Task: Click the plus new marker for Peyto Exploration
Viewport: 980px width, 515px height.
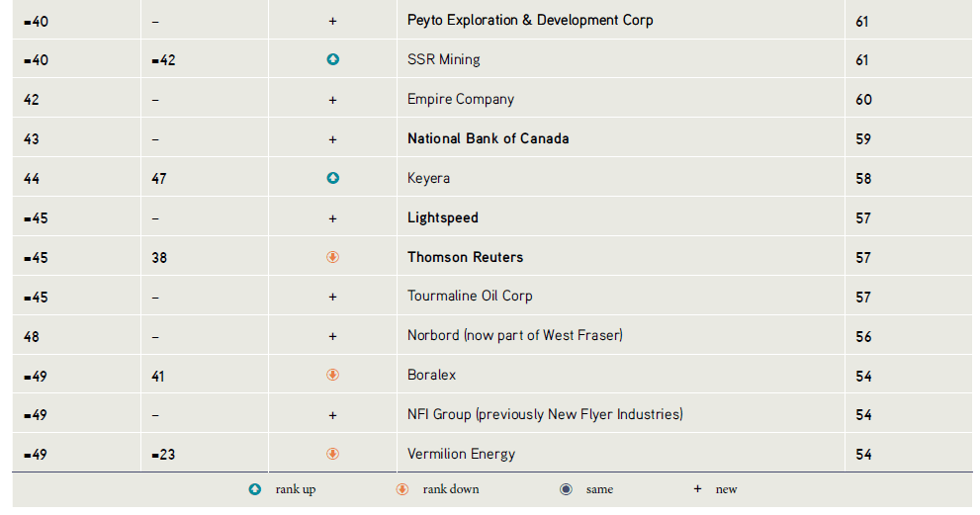Action: (x=332, y=21)
